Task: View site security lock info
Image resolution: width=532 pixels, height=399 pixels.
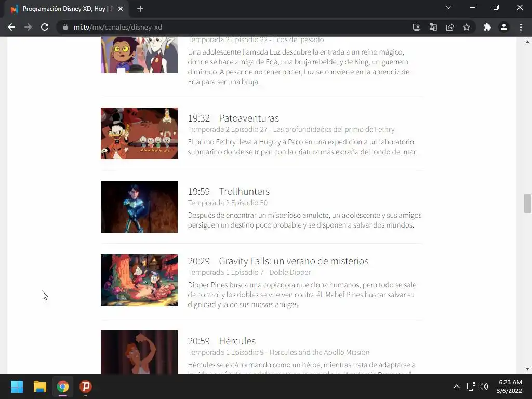Action: [65, 27]
